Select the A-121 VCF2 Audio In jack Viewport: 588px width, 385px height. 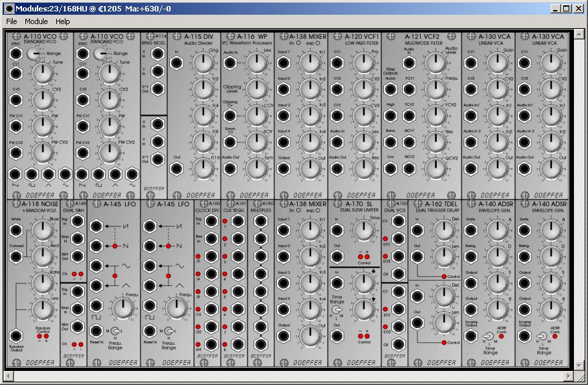point(409,63)
